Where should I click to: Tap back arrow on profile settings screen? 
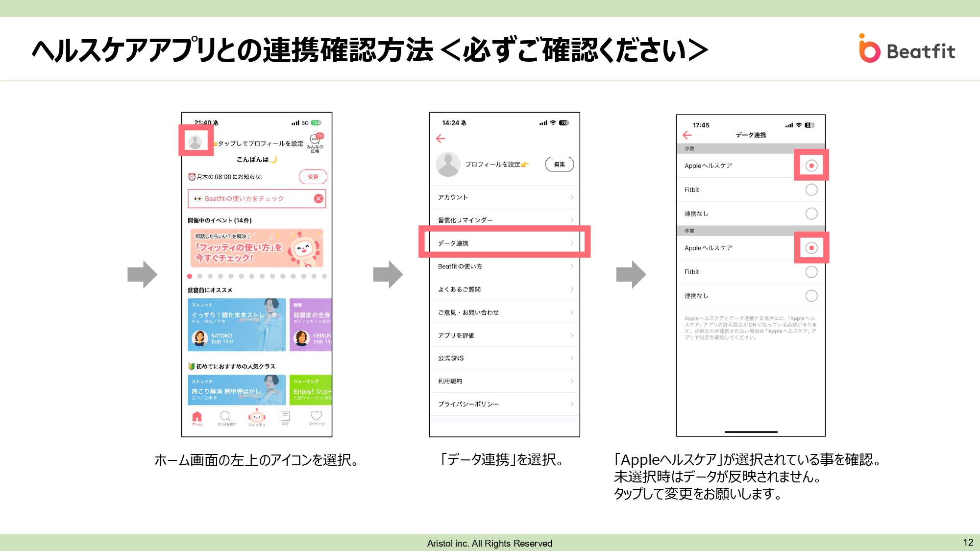click(441, 139)
